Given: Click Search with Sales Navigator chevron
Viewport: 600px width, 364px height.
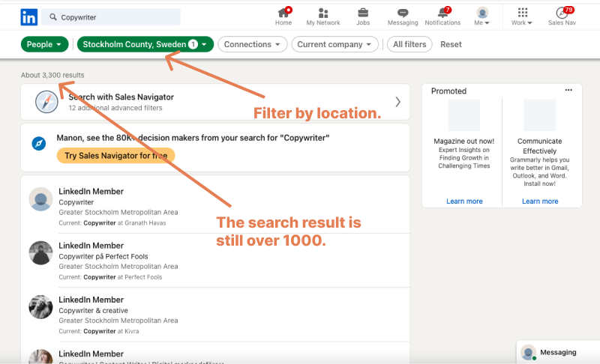Looking at the screenshot, I should click(398, 102).
